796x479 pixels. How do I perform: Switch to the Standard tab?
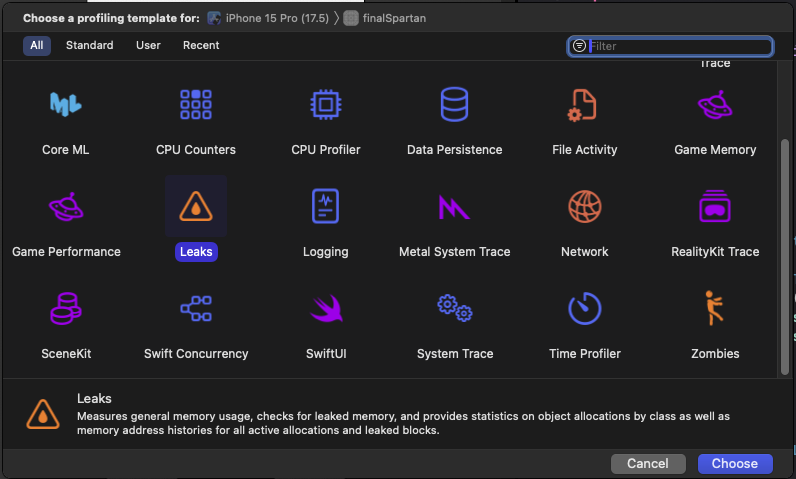90,45
